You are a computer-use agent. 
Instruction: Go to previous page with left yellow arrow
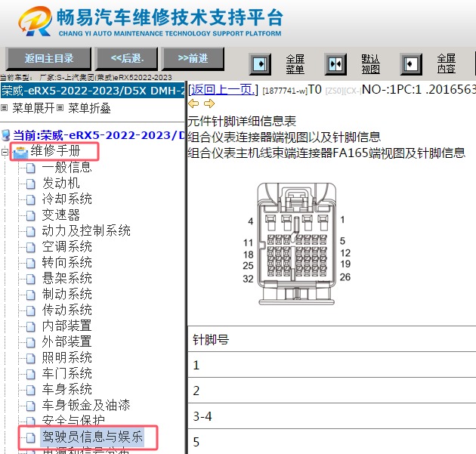click(193, 103)
